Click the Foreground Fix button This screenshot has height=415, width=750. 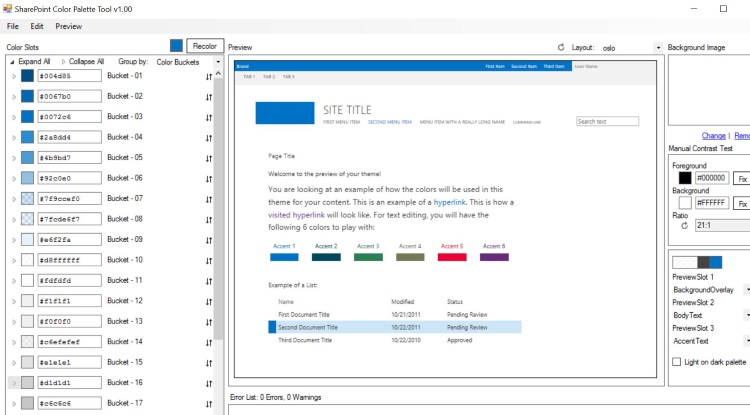click(741, 178)
